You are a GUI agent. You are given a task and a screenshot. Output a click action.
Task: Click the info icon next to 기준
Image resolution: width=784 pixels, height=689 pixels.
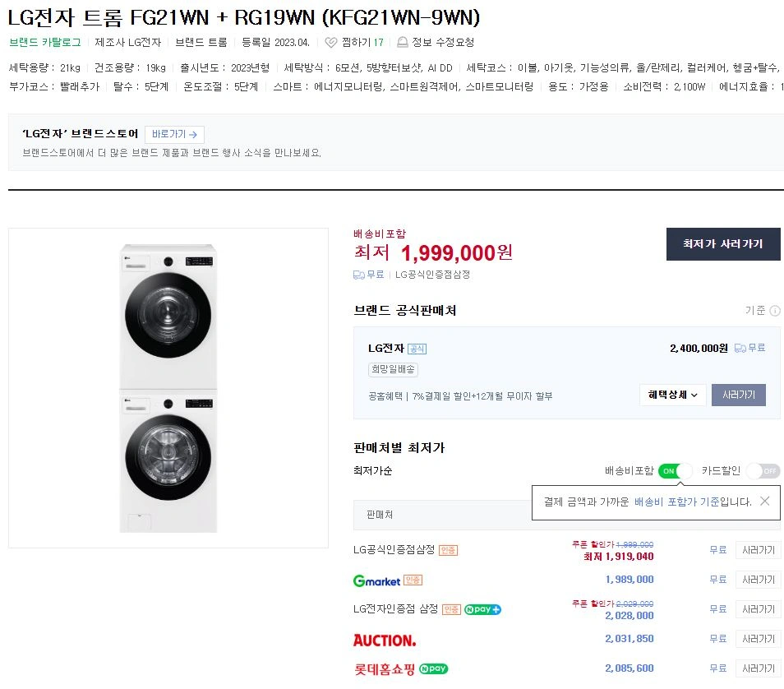coord(775,311)
